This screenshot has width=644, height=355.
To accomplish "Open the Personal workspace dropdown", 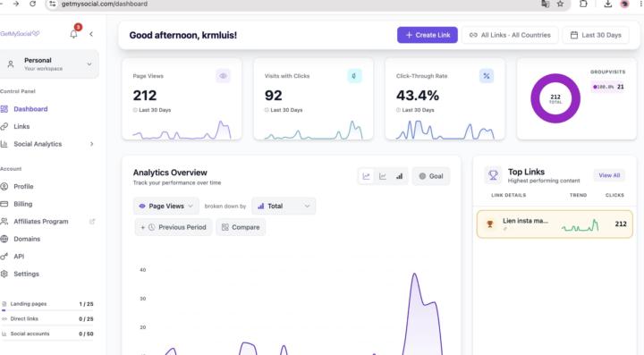I will pos(48,64).
